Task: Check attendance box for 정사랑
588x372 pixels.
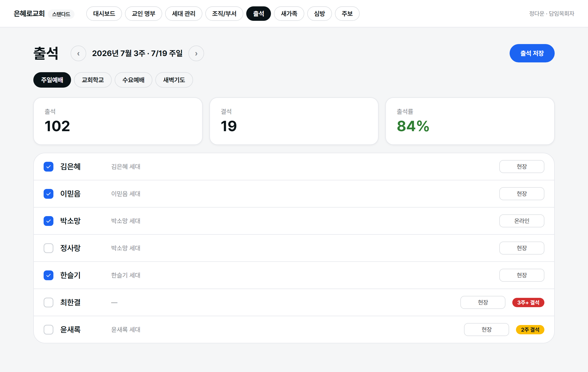Action: pyautogui.click(x=49, y=248)
